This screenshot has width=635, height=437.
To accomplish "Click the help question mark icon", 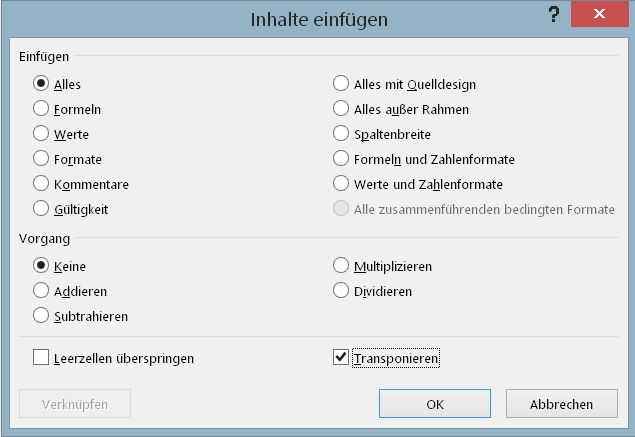I will 553,15.
